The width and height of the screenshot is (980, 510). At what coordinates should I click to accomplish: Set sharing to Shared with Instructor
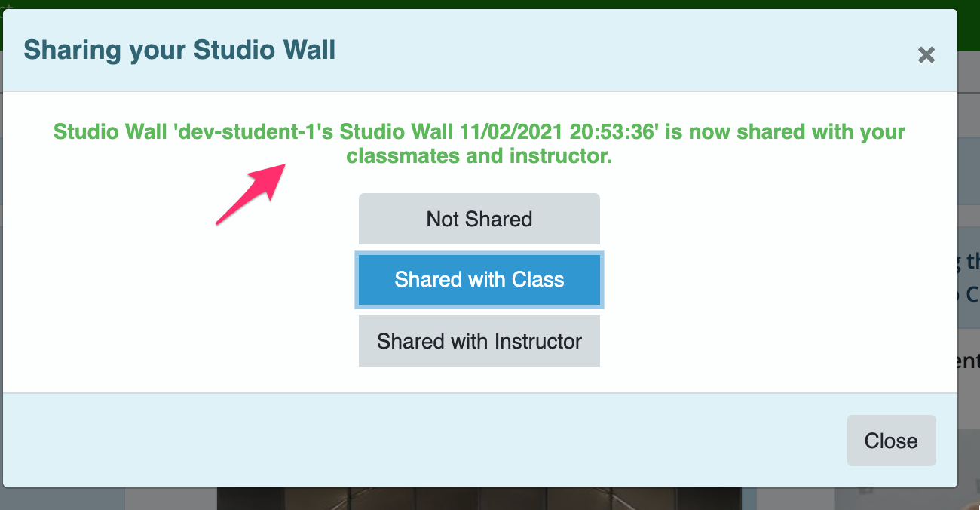point(479,341)
